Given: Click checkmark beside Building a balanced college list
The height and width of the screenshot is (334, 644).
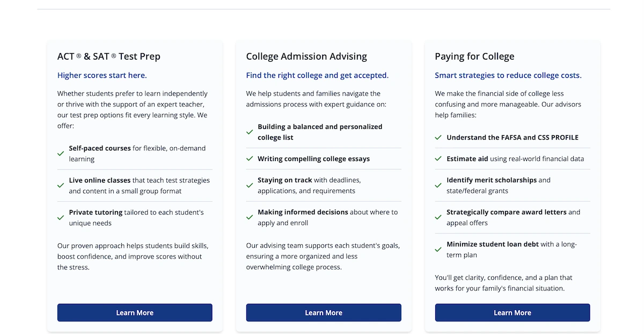Looking at the screenshot, I should click(250, 132).
